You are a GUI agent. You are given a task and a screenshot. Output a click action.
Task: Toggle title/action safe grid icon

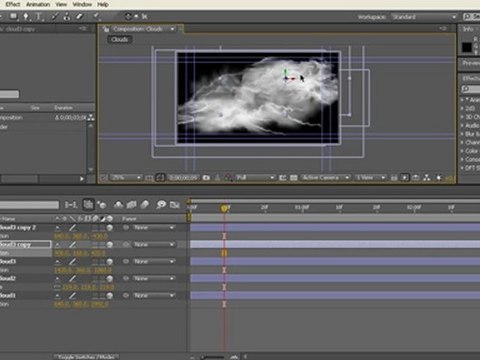click(149, 178)
